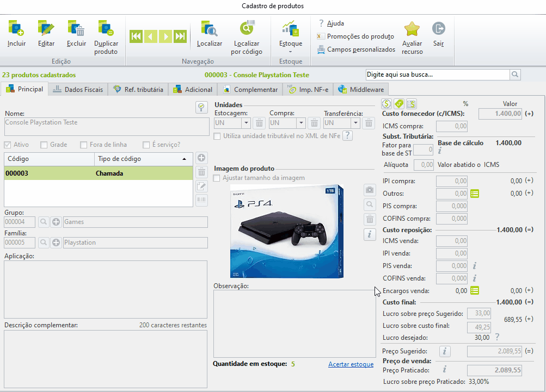Search for a Grupo
Screen dimensions: 546x392
(43, 222)
